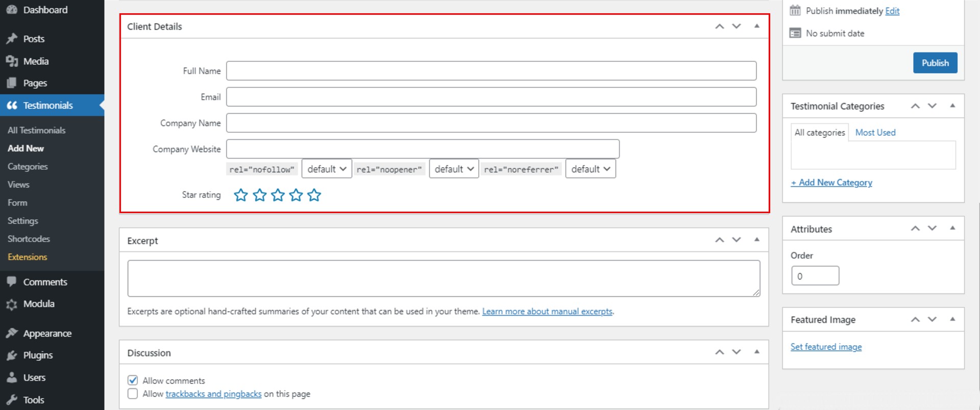Open the Extensions submenu item

point(28,257)
